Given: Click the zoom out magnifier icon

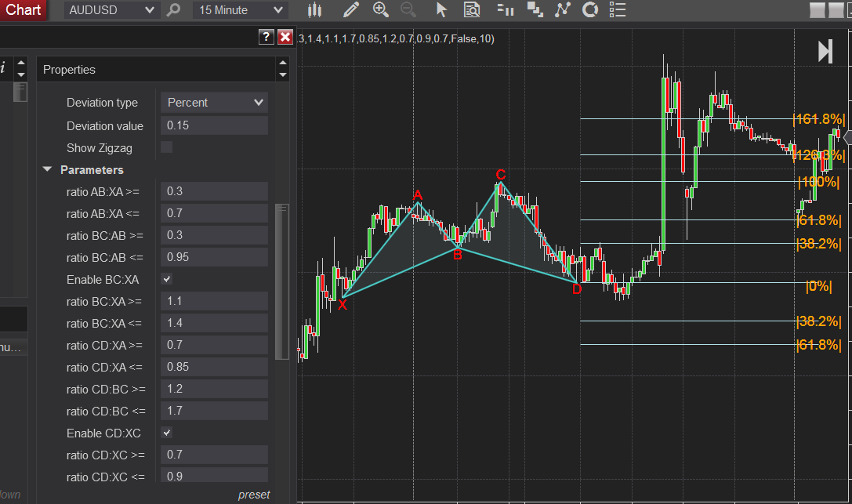Looking at the screenshot, I should point(408,9).
